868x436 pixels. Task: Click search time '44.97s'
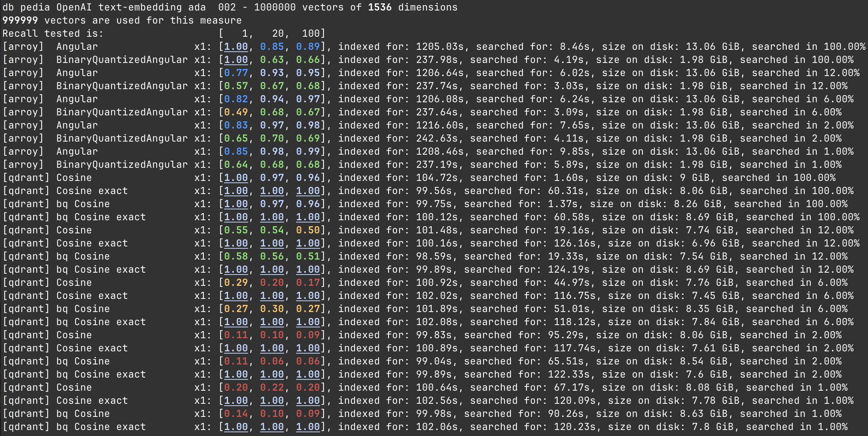coord(572,282)
